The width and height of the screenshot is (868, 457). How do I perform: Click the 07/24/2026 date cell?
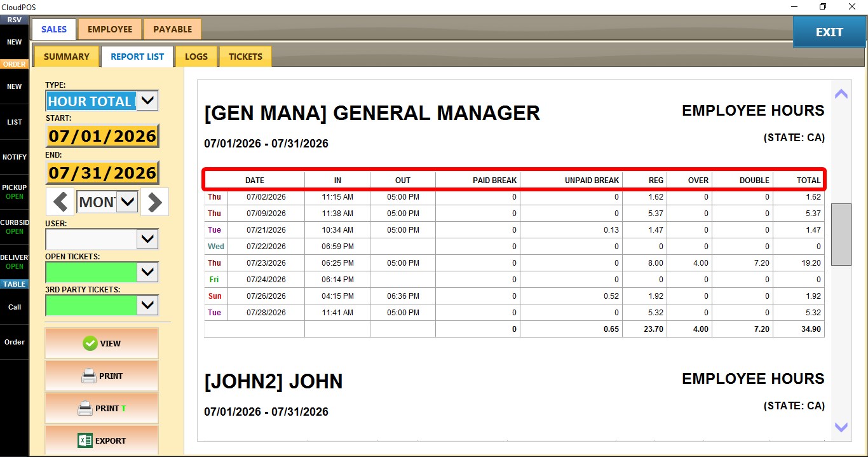pyautogui.click(x=266, y=280)
